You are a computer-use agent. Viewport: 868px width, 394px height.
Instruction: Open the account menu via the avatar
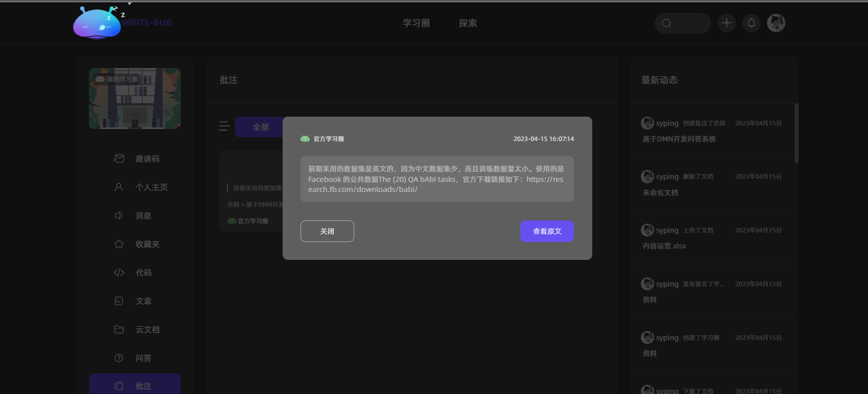[776, 22]
